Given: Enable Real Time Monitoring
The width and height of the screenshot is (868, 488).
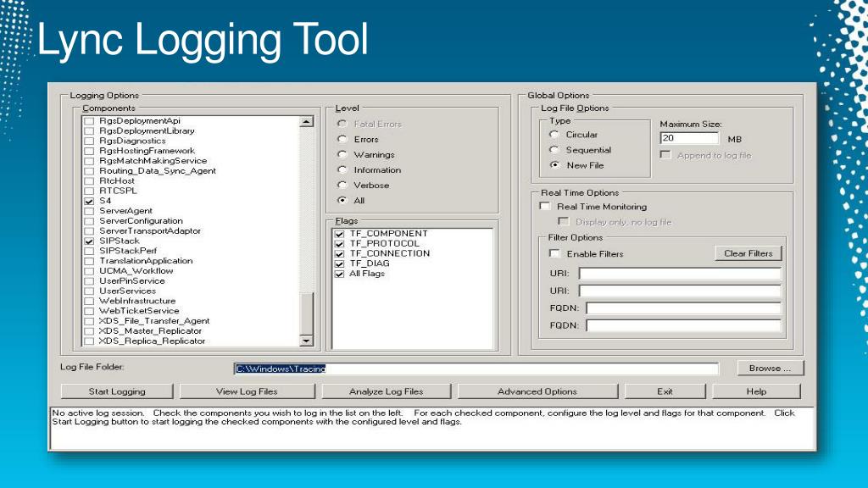Looking at the screenshot, I should tap(545, 207).
